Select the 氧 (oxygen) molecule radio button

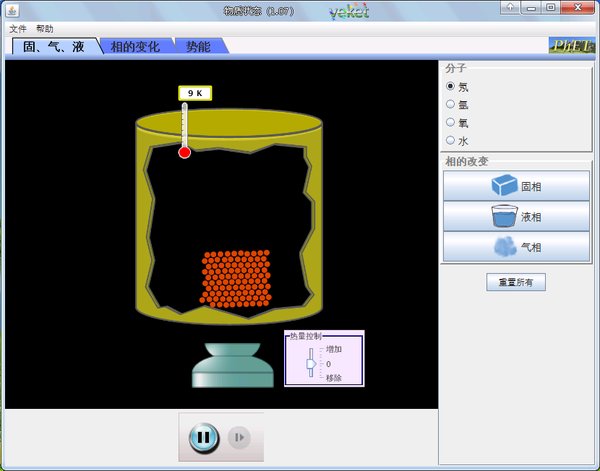pos(450,122)
